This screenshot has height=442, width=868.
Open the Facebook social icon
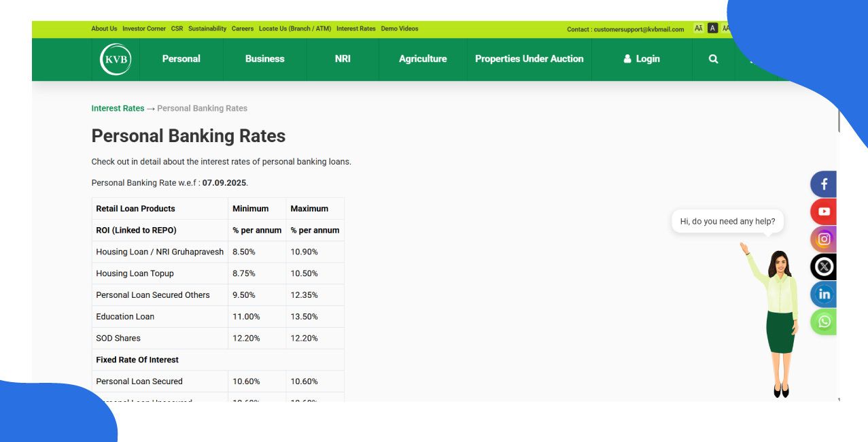pyautogui.click(x=824, y=184)
